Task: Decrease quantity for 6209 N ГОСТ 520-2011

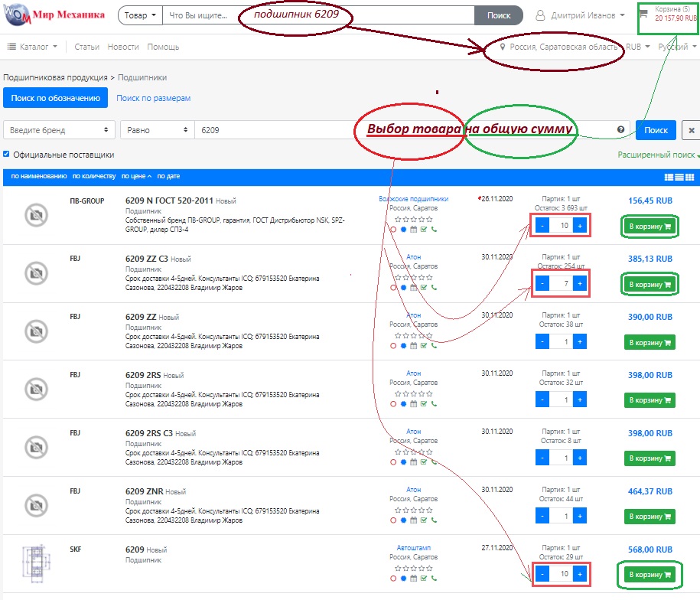Action: [x=542, y=226]
